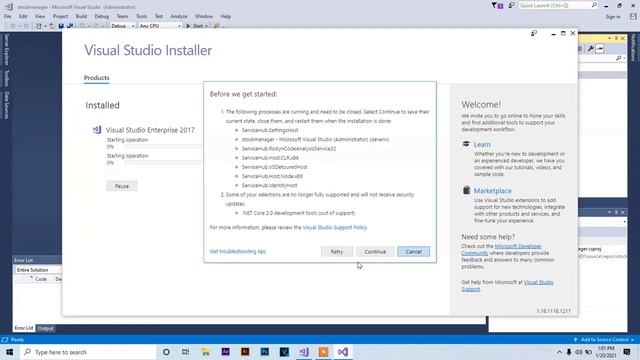This screenshot has height=360, width=640.
Task: Click the Retry button in the dialog
Action: tap(337, 252)
